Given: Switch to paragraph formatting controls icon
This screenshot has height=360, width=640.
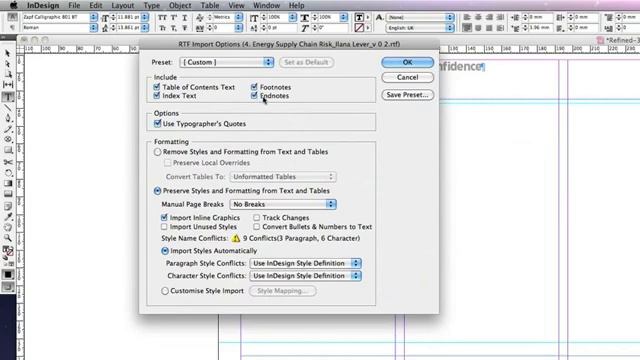Looking at the screenshot, I should tap(12, 28).
